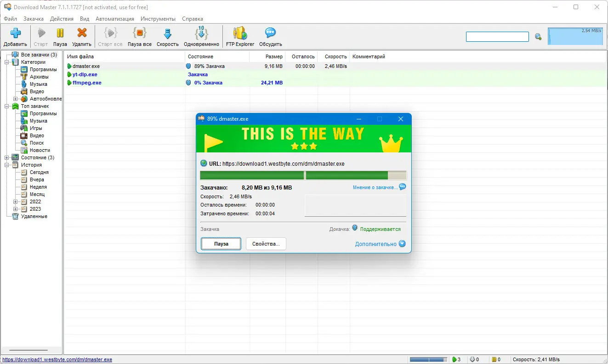Screen dimensions: 608x364
Task: Click the Удалить red cross toolbar icon
Action: point(82,33)
